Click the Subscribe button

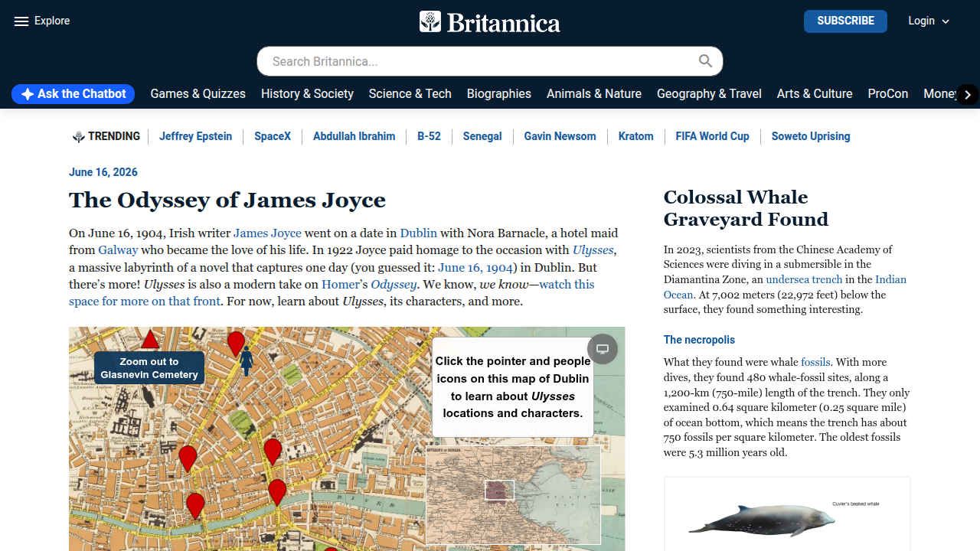pyautogui.click(x=845, y=21)
